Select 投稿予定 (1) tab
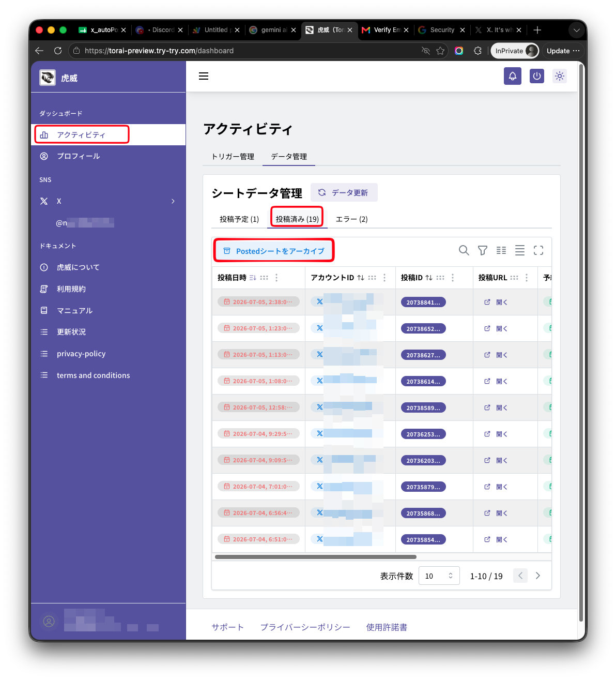 239,219
